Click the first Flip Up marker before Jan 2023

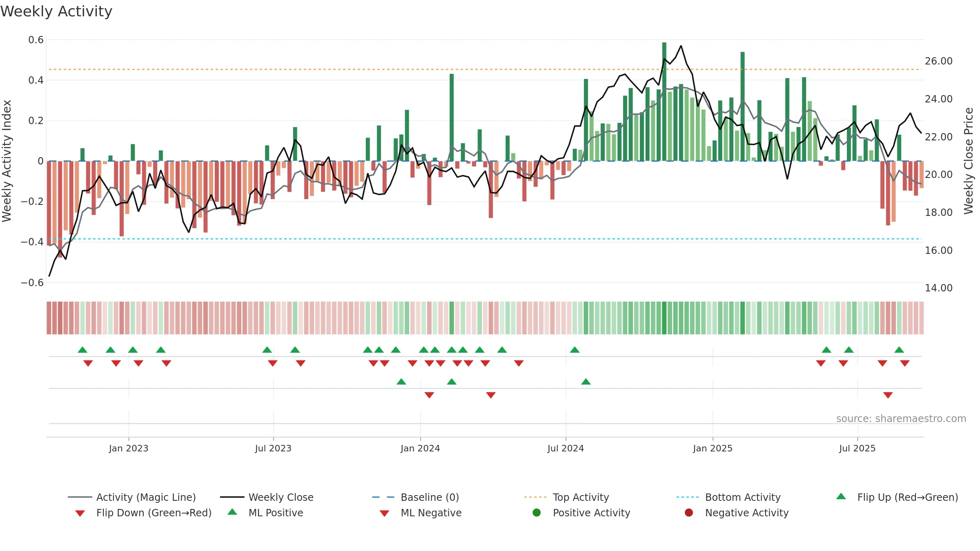82,350
